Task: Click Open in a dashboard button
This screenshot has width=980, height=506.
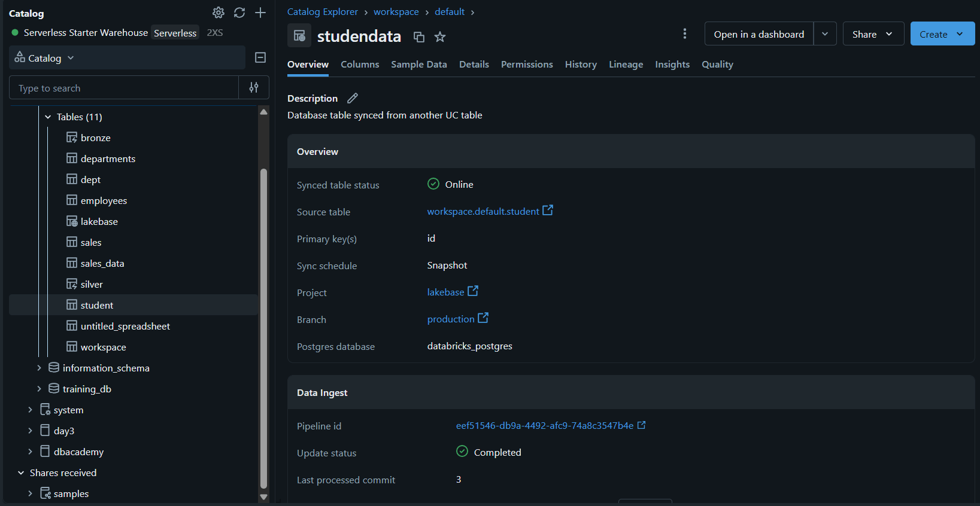Action: (x=759, y=34)
